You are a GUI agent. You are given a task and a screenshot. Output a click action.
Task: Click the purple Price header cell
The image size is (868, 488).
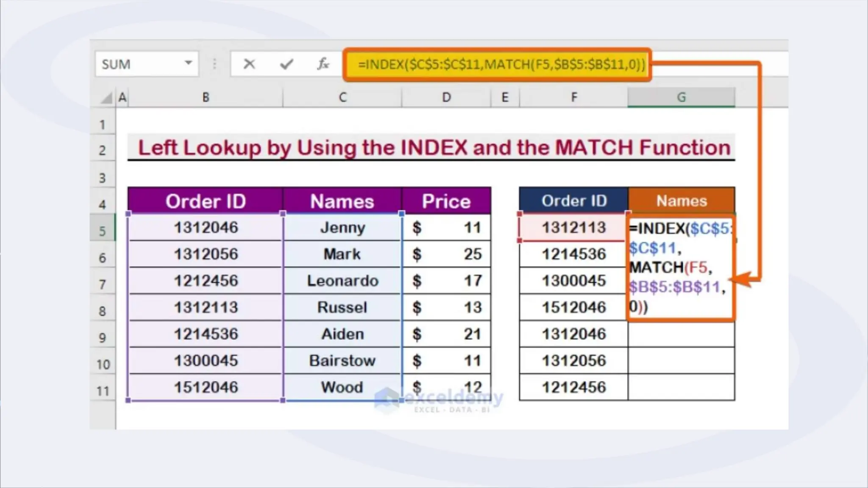(x=446, y=201)
